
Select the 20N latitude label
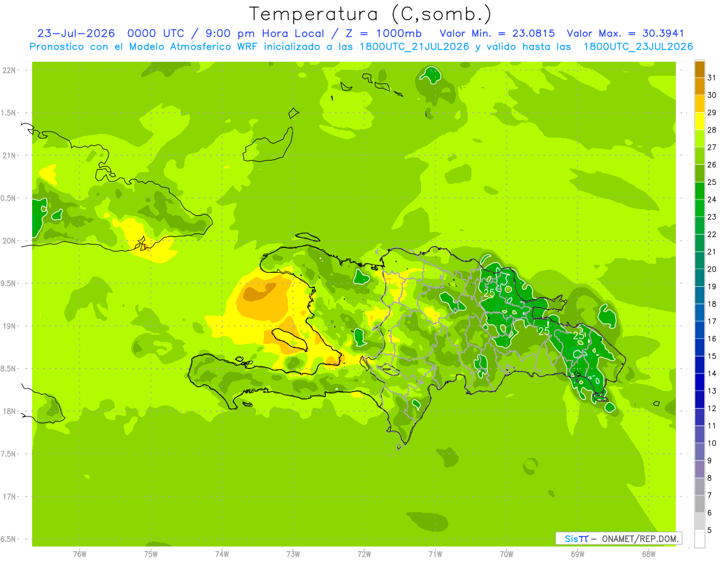[9, 241]
